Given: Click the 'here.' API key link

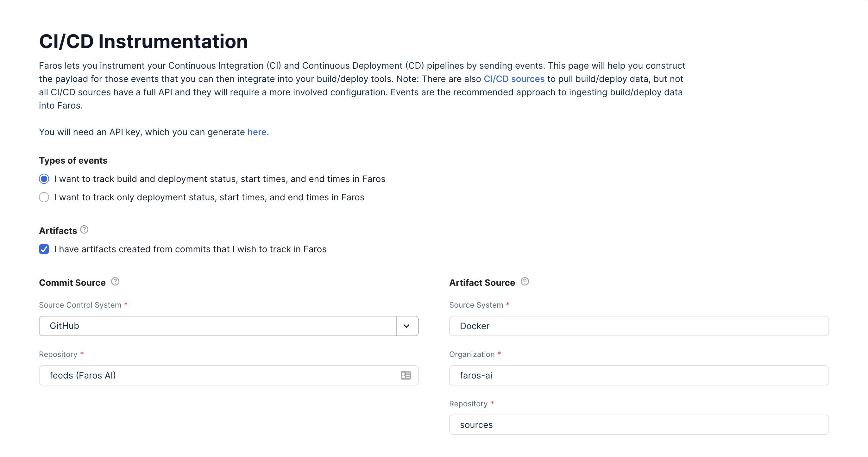Looking at the screenshot, I should coord(258,132).
